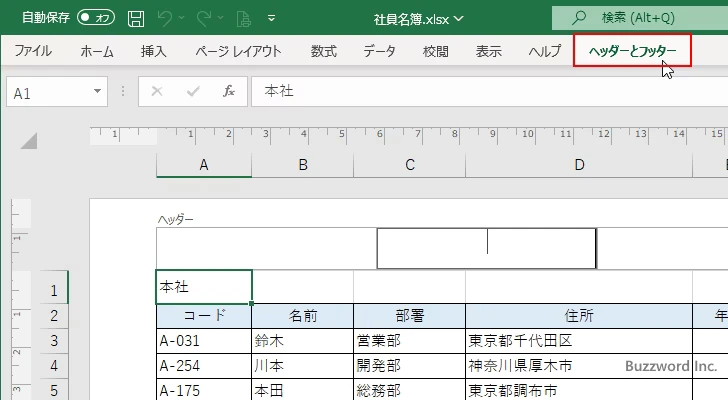This screenshot has width=728, height=400.
Task: Click cell A1 containing 本社
Action: 204,287
